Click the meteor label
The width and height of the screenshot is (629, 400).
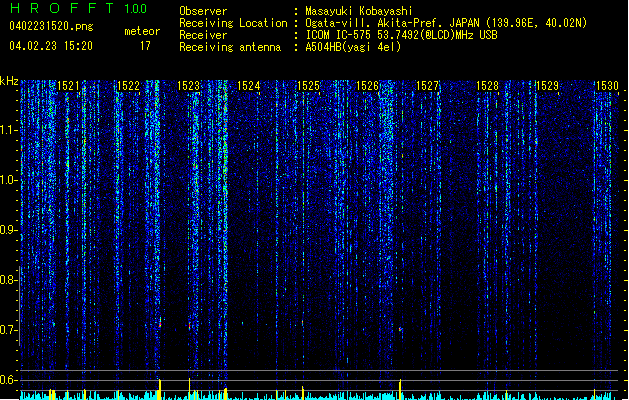point(142,31)
